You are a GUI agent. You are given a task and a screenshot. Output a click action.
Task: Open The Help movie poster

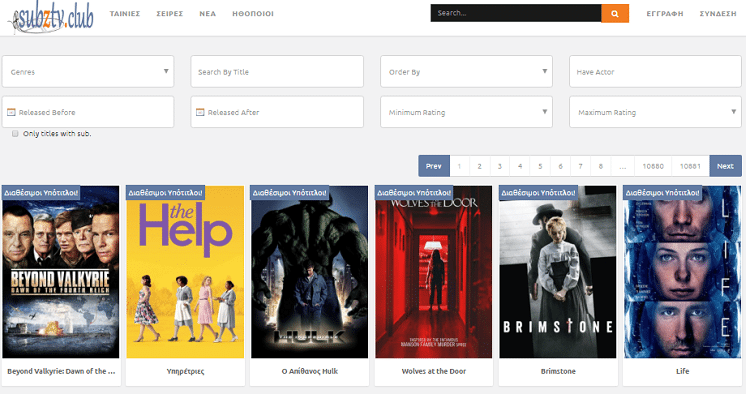pyautogui.click(x=185, y=272)
